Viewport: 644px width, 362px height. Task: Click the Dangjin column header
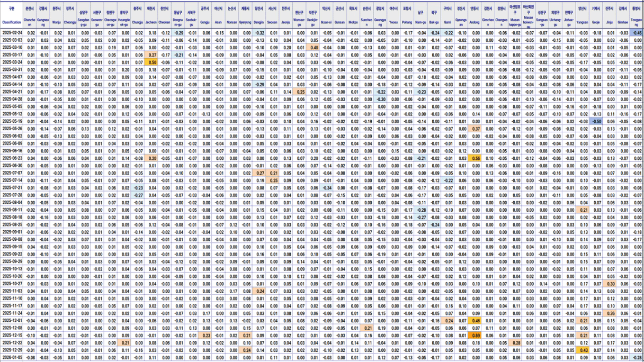tap(260, 15)
